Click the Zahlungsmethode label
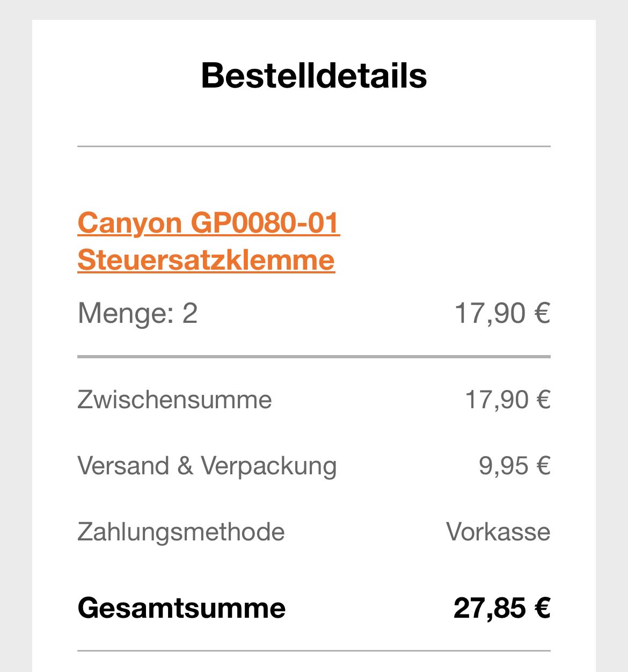The image size is (628, 672). [181, 532]
